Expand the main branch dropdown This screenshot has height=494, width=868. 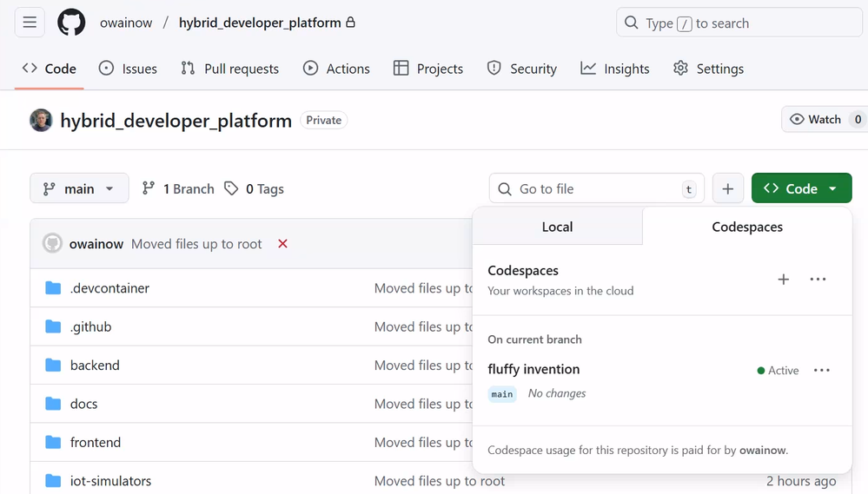point(79,188)
